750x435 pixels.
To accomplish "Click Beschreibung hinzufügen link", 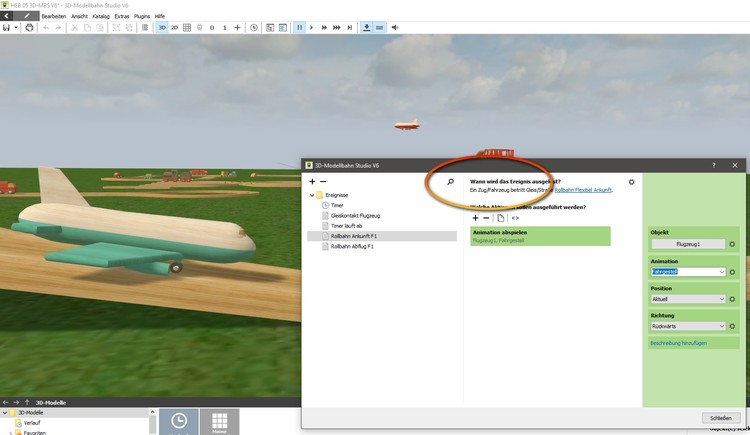I will click(x=678, y=343).
